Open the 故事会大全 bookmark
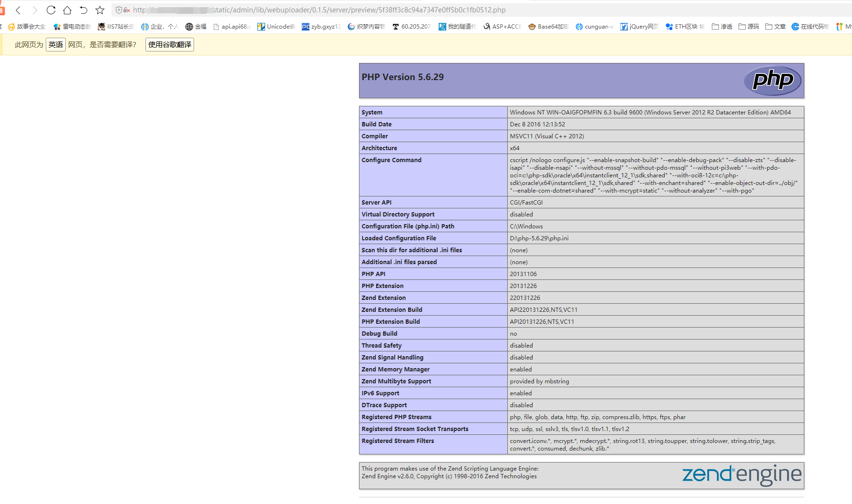The image size is (852, 504). [x=27, y=27]
